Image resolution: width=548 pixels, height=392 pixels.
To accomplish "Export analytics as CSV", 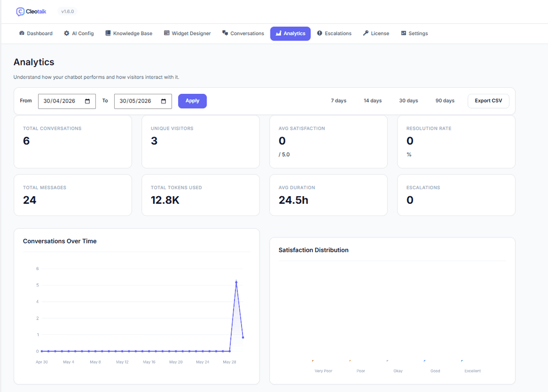I will (488, 101).
